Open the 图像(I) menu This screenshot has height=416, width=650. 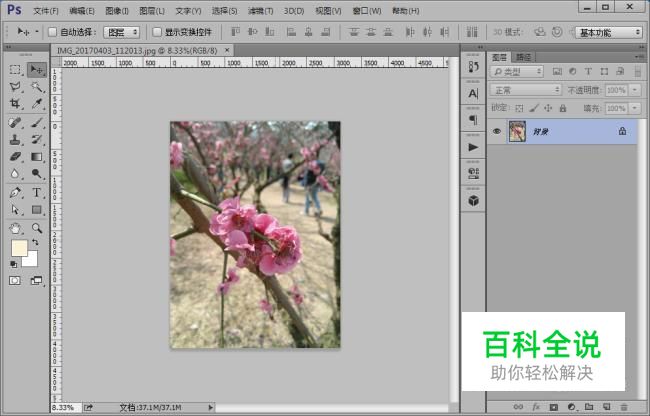point(117,11)
